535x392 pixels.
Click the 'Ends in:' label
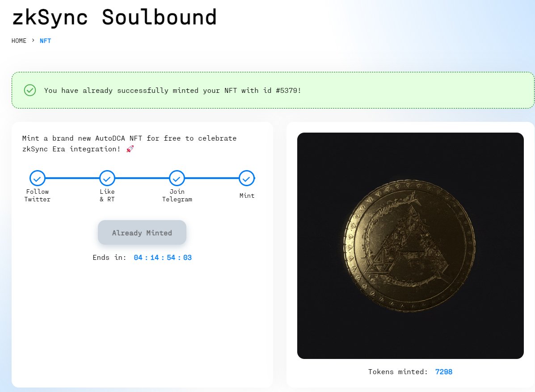(x=109, y=258)
